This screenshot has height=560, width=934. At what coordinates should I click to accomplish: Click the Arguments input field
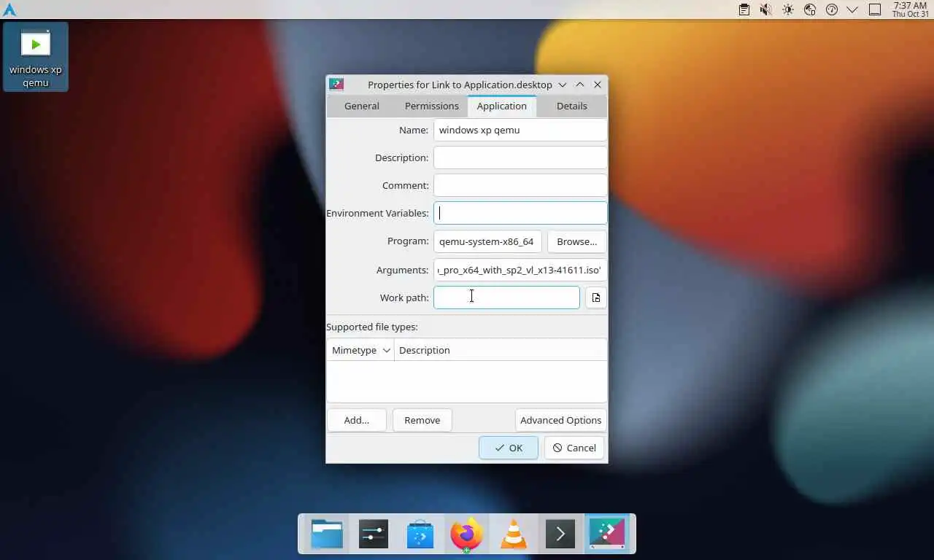pyautogui.click(x=520, y=270)
